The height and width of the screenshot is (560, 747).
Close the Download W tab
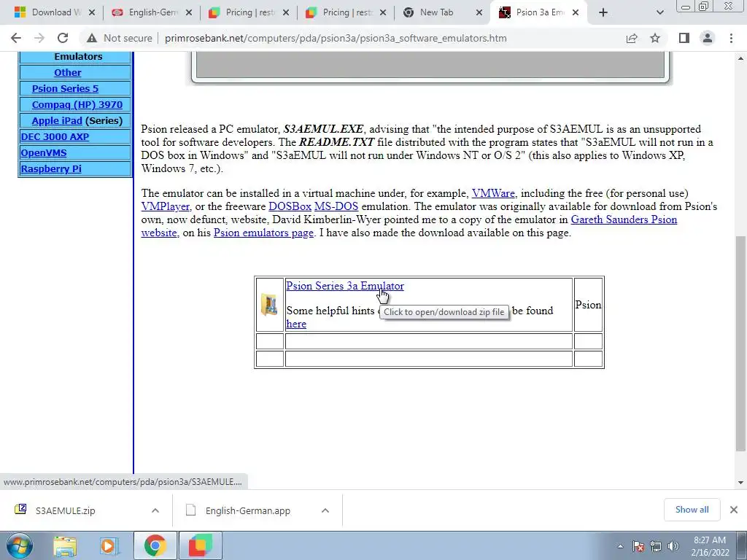[x=92, y=13]
